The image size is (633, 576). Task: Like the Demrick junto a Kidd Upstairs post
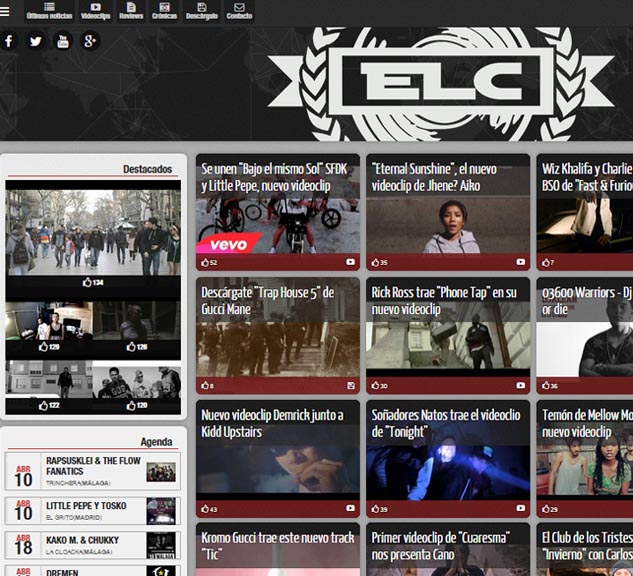[x=209, y=509]
